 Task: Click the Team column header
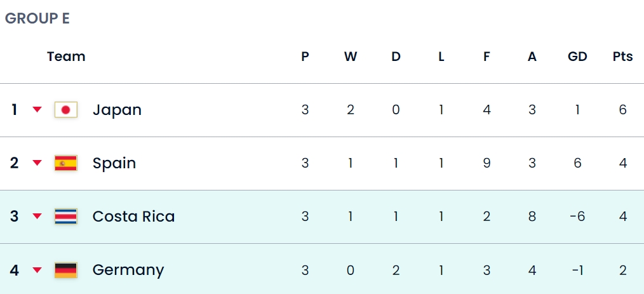(x=66, y=57)
